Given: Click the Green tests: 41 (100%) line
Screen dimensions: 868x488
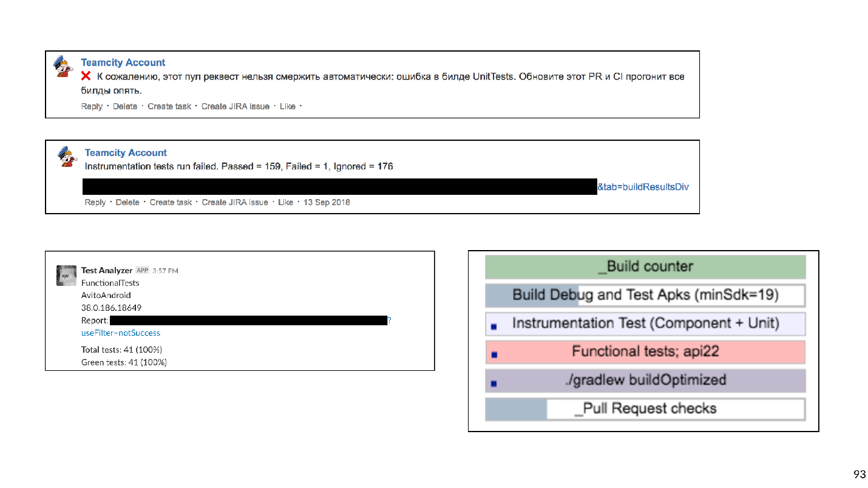Looking at the screenshot, I should click(x=124, y=362).
